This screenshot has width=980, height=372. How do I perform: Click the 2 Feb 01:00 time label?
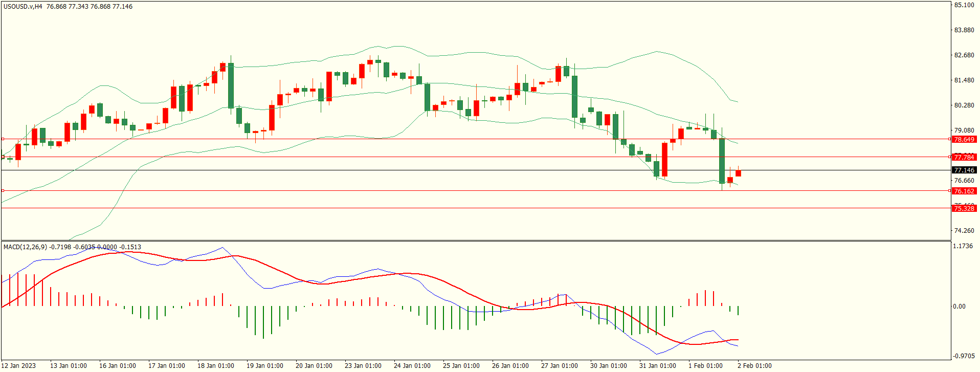click(x=754, y=365)
